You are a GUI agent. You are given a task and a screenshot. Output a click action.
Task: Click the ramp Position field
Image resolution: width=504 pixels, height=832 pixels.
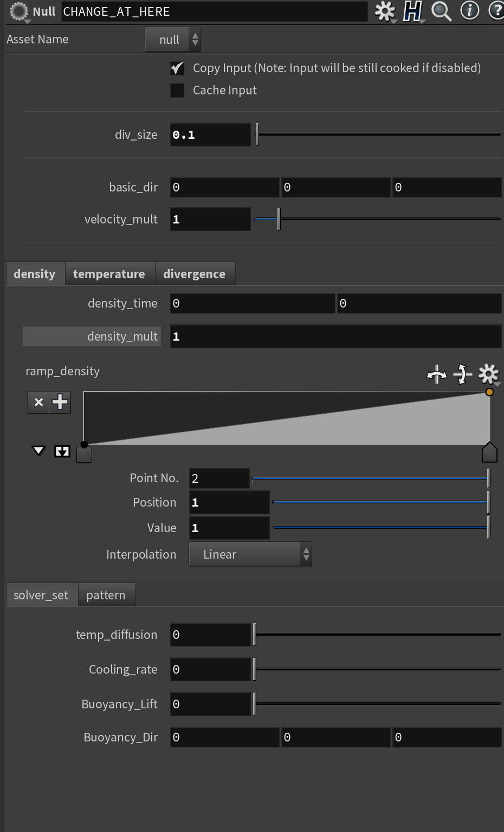click(x=229, y=502)
